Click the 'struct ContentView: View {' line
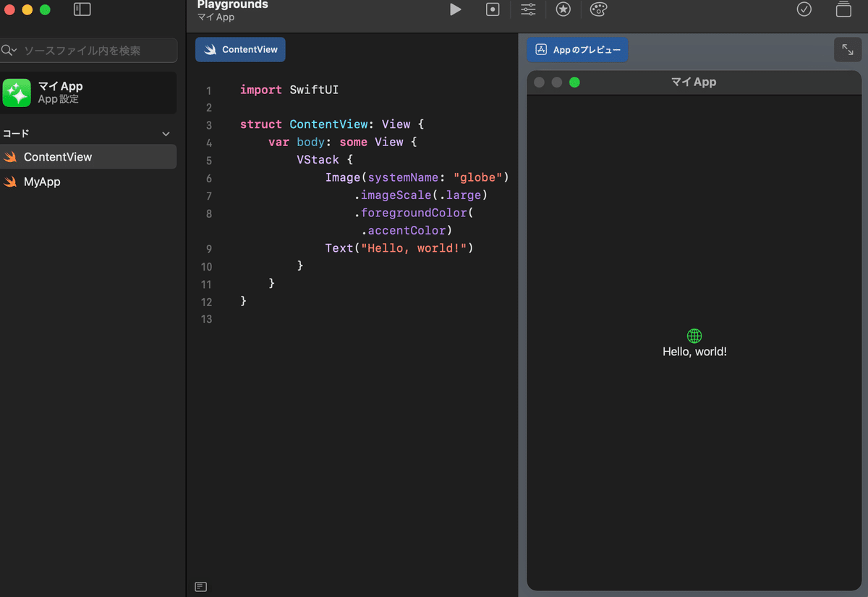The height and width of the screenshot is (597, 868). click(x=332, y=124)
